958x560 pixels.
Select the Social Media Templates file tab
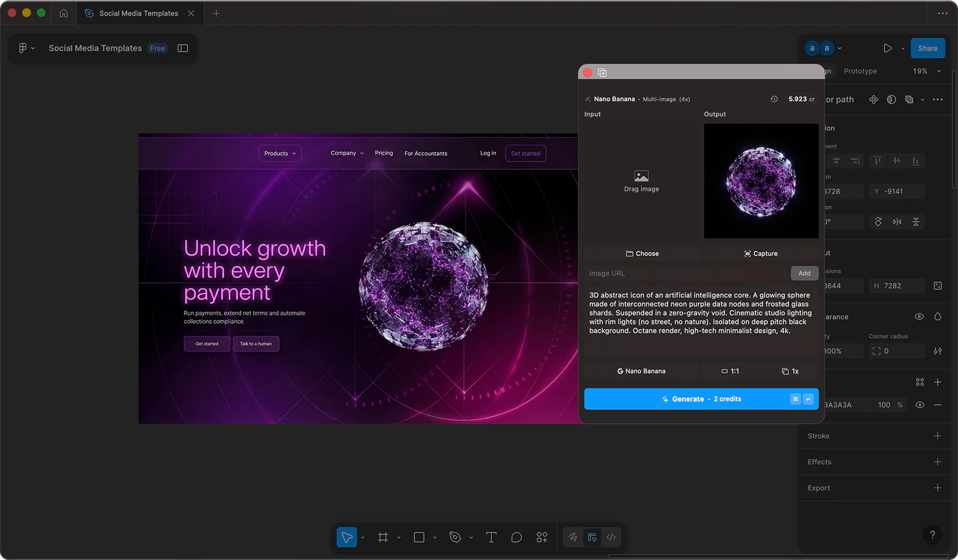(139, 13)
